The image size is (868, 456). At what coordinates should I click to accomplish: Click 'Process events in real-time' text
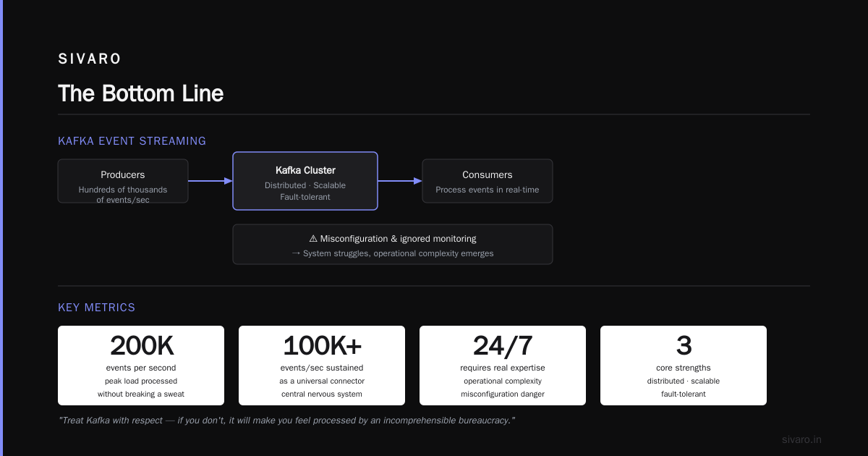488,190
